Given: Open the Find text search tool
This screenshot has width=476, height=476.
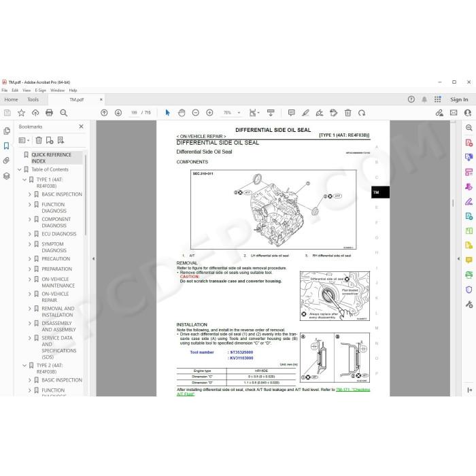Looking at the screenshot, I should (x=63, y=113).
